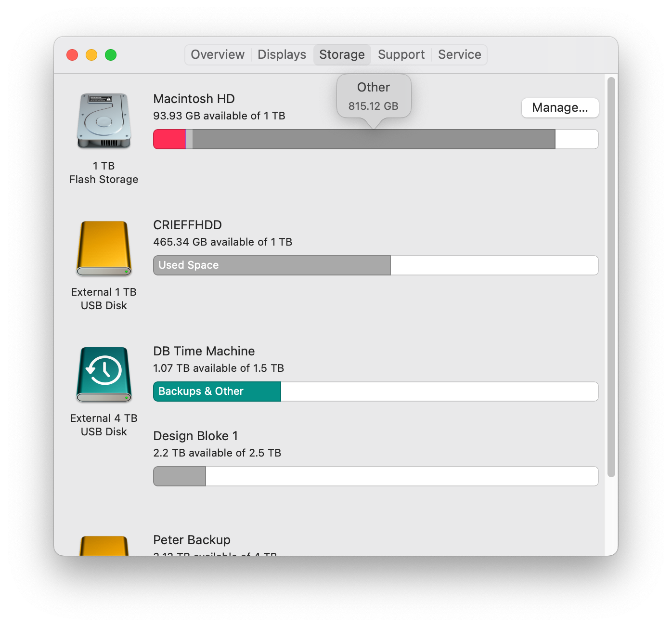Click the light gray sliver in Macintosh HD bar
The height and width of the screenshot is (627, 672).
(189, 139)
